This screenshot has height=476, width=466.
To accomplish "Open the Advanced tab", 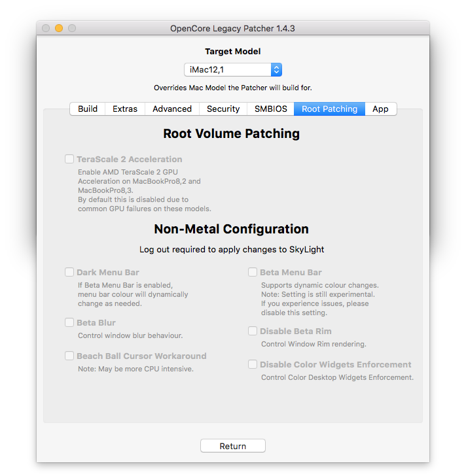I will (x=172, y=109).
